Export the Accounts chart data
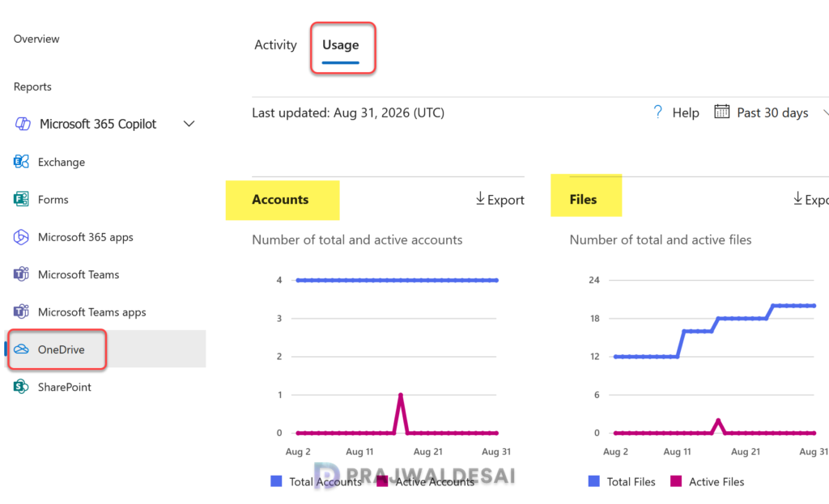The height and width of the screenshot is (504, 829). 500,200
